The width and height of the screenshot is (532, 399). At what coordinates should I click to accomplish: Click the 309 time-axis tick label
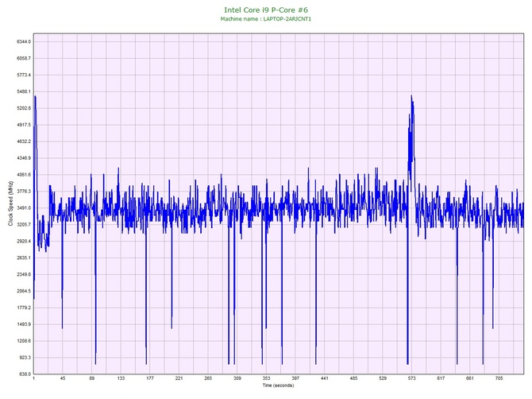[237, 378]
